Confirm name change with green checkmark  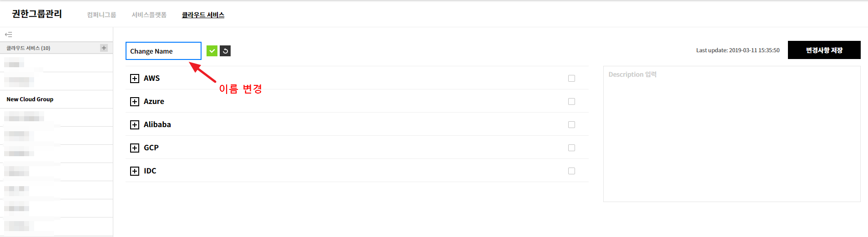tap(212, 51)
